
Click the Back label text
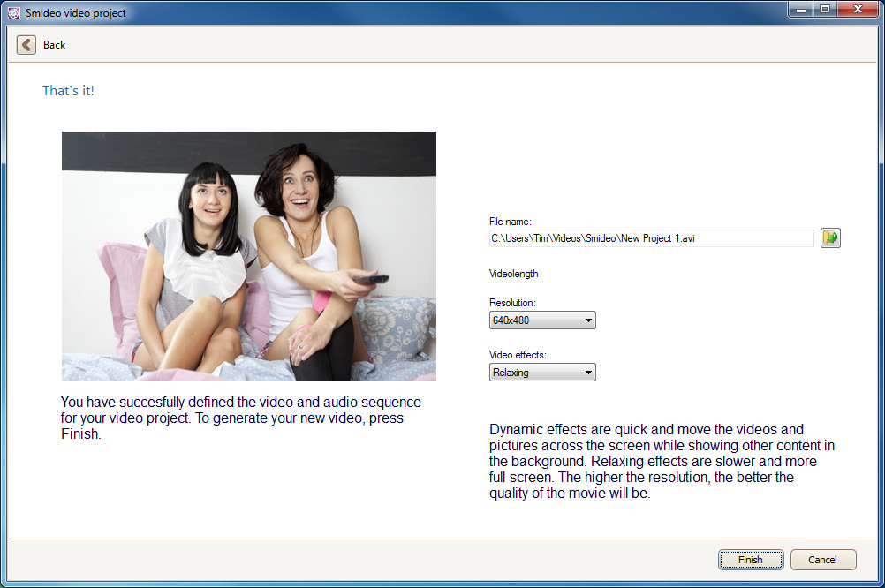pyautogui.click(x=54, y=45)
